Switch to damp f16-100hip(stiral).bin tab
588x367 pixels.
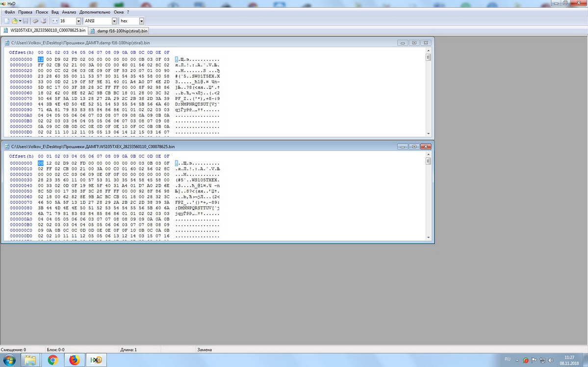click(x=119, y=31)
